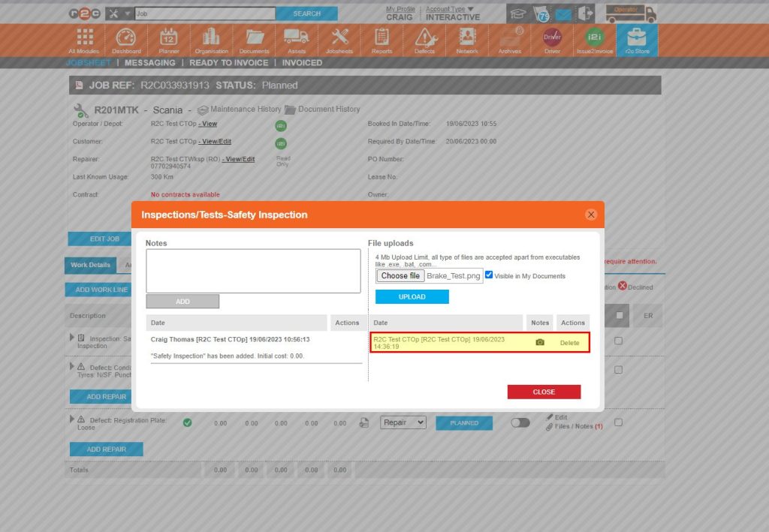Tick the checkbox on Registration Plate row
Image resolution: width=769 pixels, height=532 pixels.
pyautogui.click(x=618, y=422)
